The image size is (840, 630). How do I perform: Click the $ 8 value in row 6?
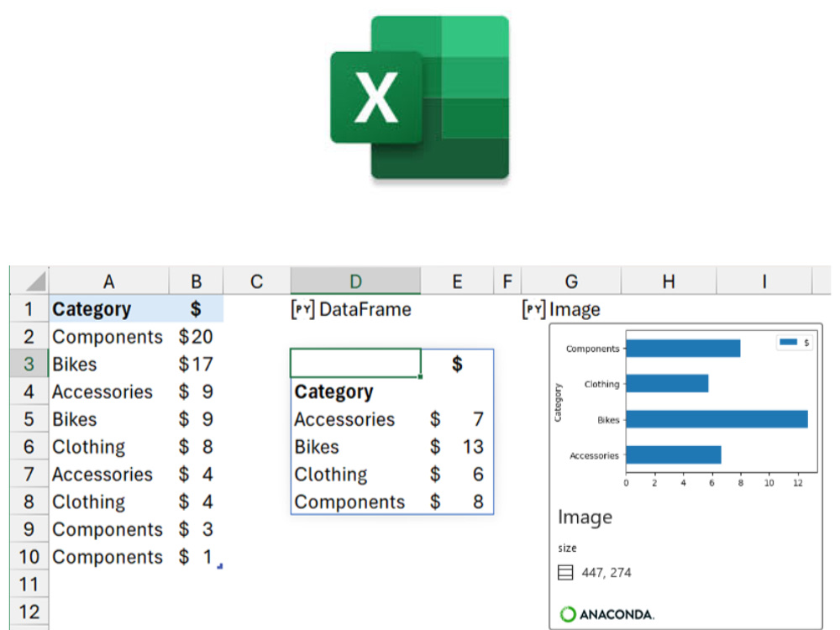coord(196,447)
